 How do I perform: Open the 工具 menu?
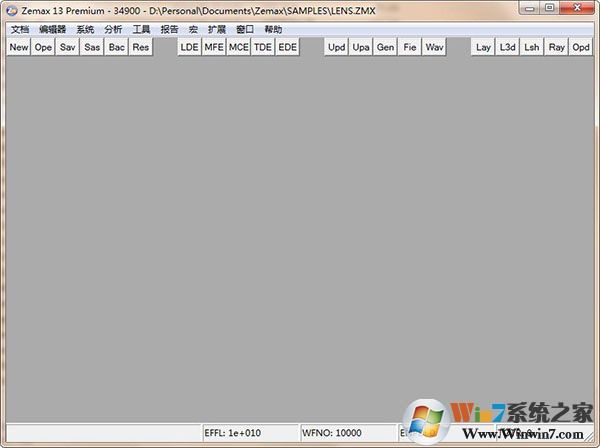(x=141, y=29)
